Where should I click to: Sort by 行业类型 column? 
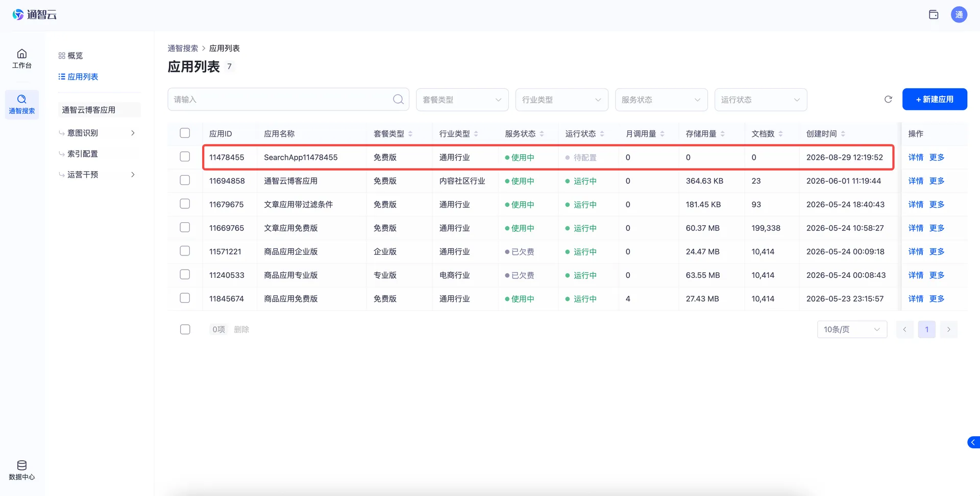click(476, 134)
